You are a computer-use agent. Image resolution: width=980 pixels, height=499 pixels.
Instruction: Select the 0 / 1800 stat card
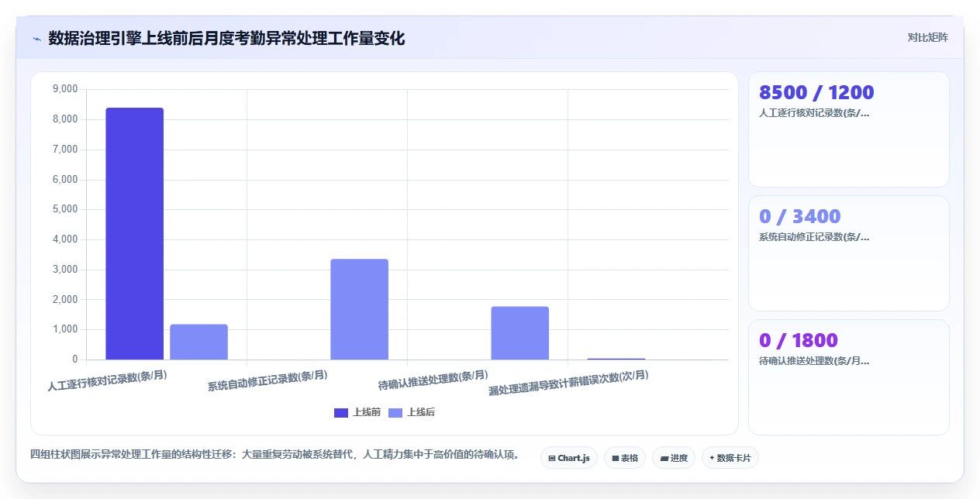click(848, 377)
